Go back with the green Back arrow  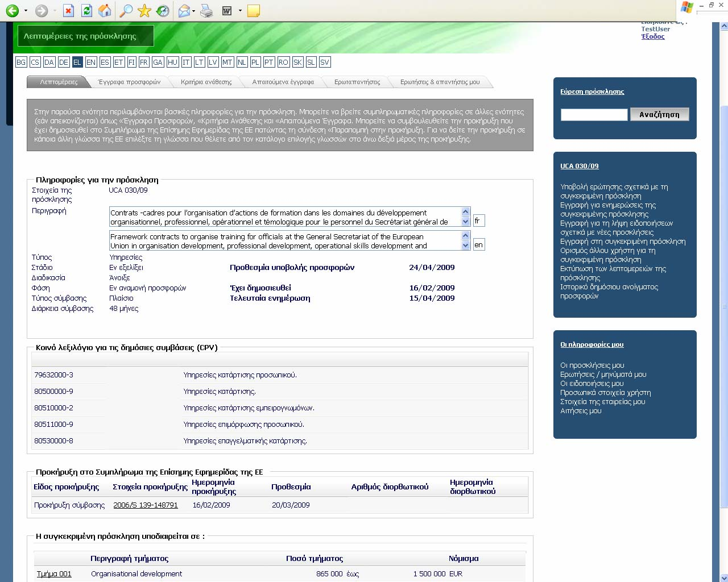13,10
